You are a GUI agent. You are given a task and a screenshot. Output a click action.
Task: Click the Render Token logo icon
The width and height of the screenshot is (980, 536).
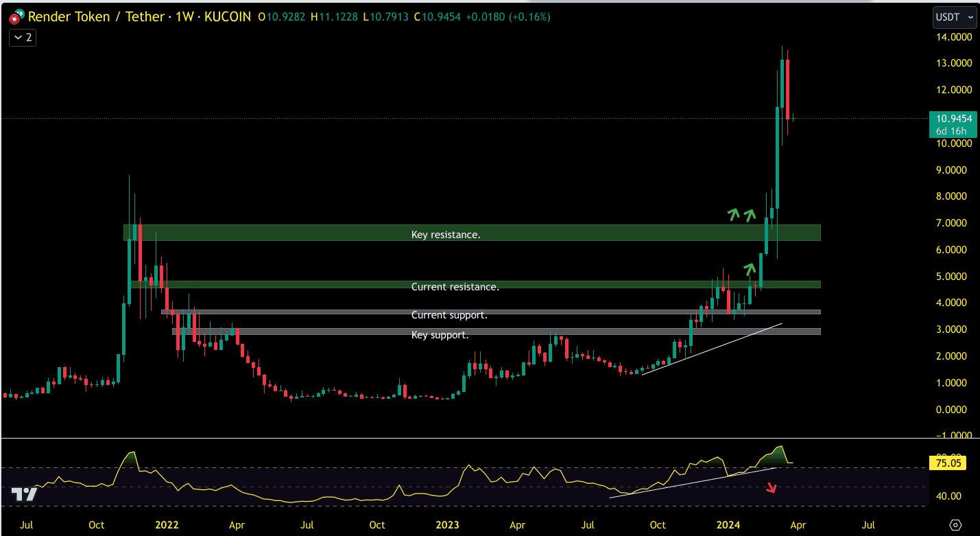pyautogui.click(x=16, y=17)
